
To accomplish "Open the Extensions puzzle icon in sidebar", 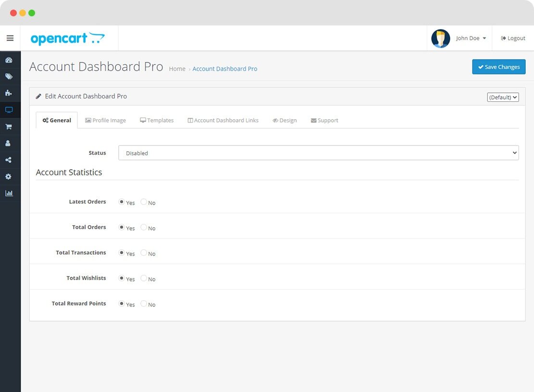I will click(x=9, y=93).
